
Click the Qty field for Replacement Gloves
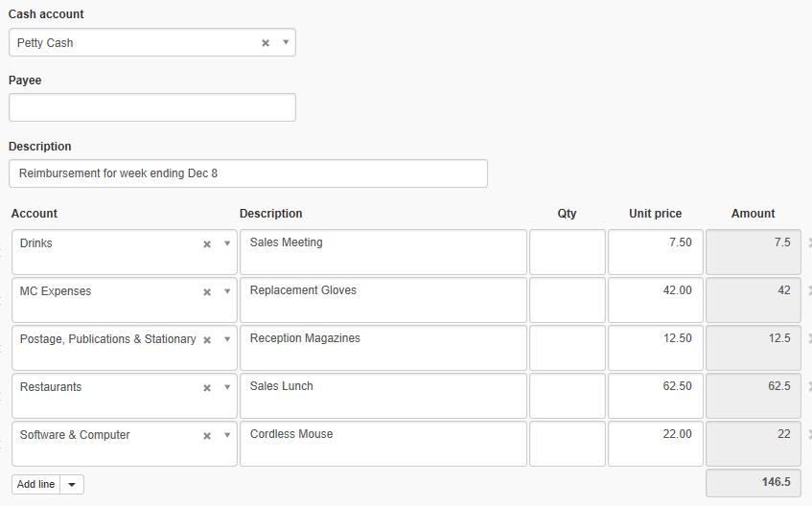pyautogui.click(x=568, y=300)
